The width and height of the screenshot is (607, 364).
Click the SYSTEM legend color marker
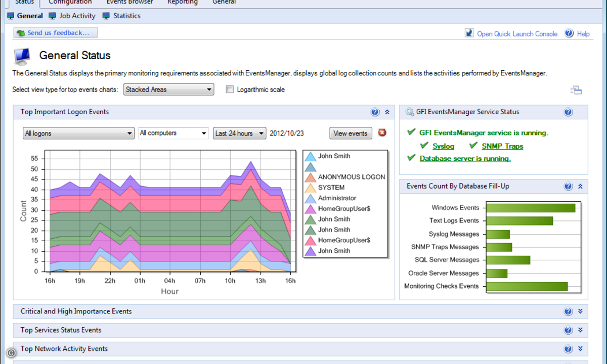(311, 188)
